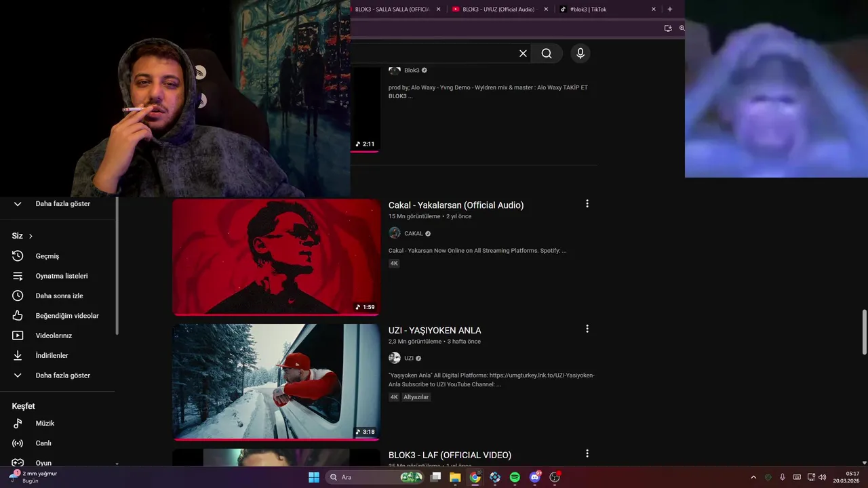Click the Oynatma listeleri playlist icon
The image size is (868, 488).
(18, 276)
